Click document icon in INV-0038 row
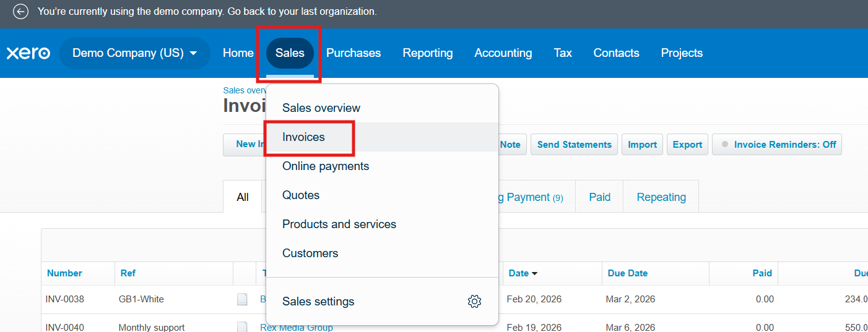Screen dimensions: 868x332 click(x=242, y=299)
